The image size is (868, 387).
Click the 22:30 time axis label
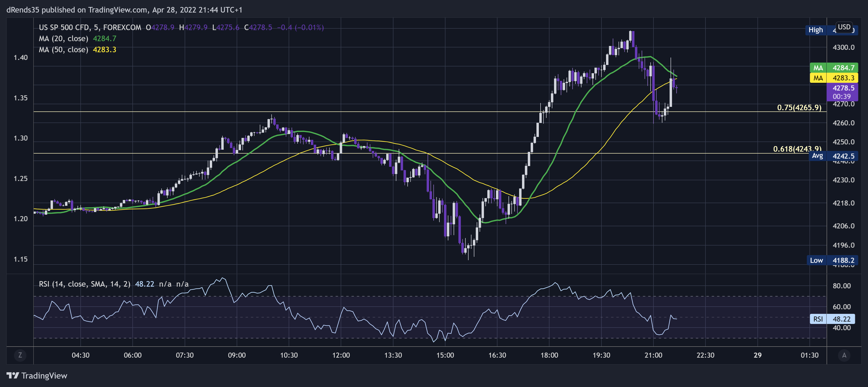point(705,355)
